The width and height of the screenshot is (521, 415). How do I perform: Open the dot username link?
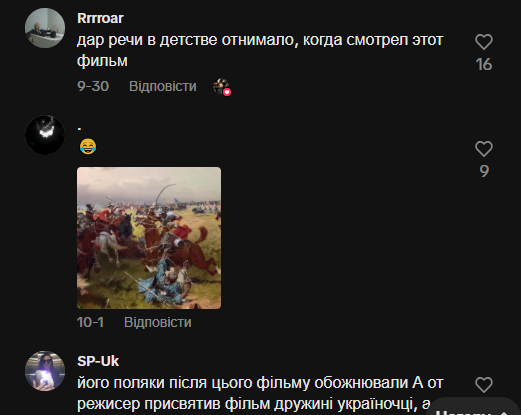79,128
